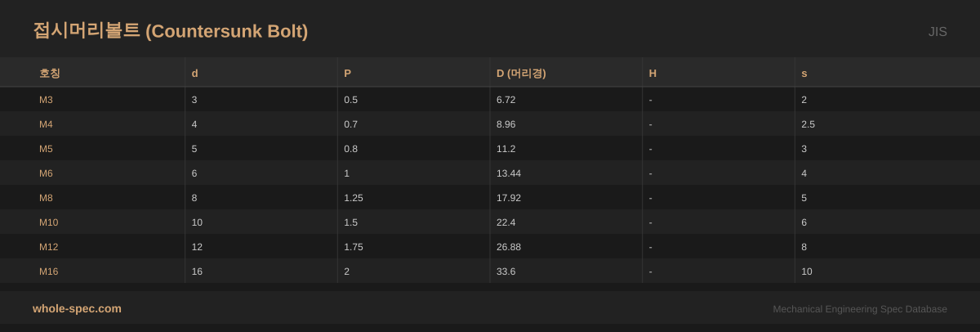Select the s column header
The height and width of the screenshot is (332, 980).
[x=804, y=73]
